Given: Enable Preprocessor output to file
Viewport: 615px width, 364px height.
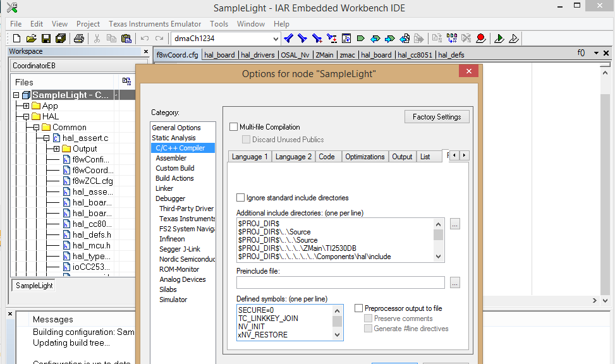Looking at the screenshot, I should coord(358,308).
